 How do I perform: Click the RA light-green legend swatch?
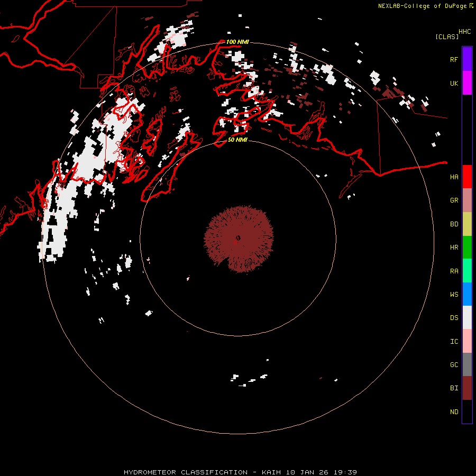click(467, 271)
